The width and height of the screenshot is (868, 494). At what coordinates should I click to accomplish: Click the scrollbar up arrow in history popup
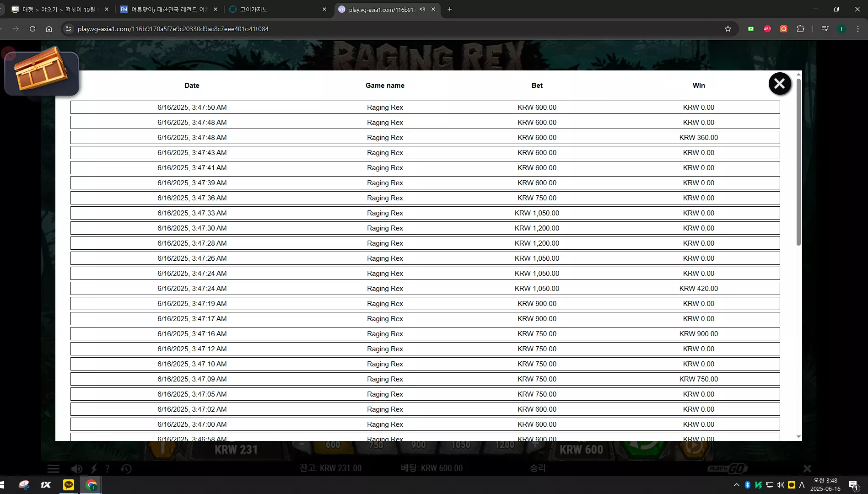(x=798, y=74)
